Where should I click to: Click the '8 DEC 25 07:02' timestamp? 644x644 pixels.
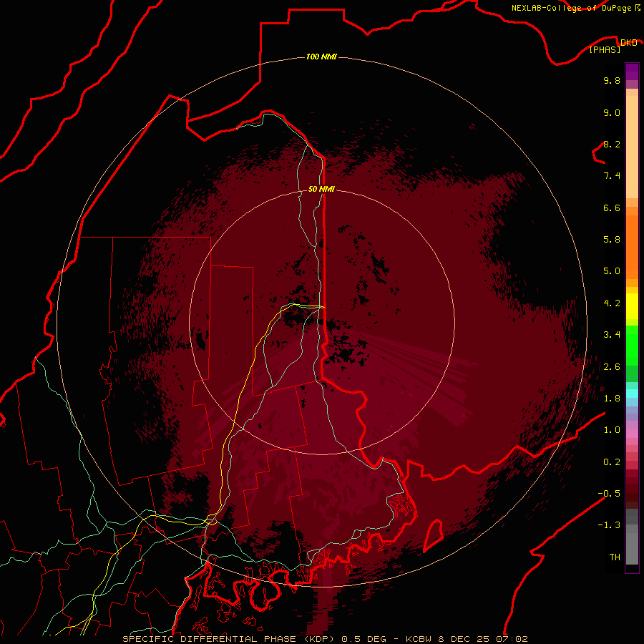tap(483, 639)
